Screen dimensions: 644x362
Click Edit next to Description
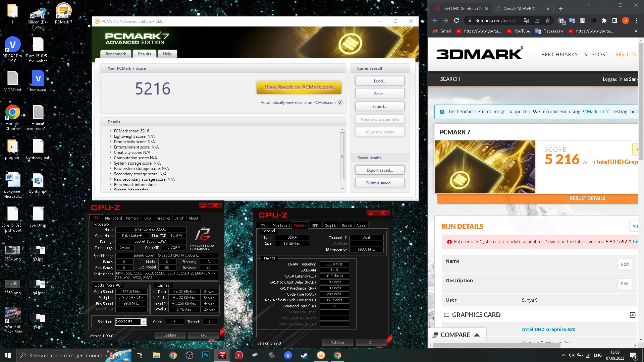click(x=625, y=284)
